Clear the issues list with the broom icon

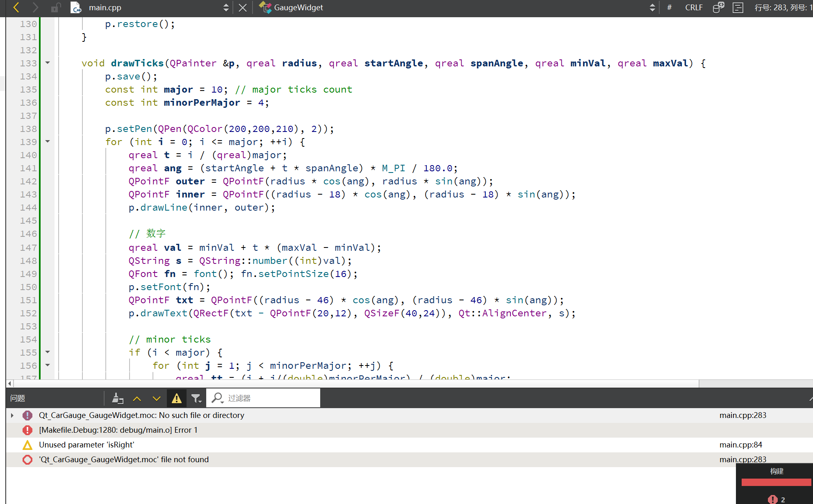(118, 398)
